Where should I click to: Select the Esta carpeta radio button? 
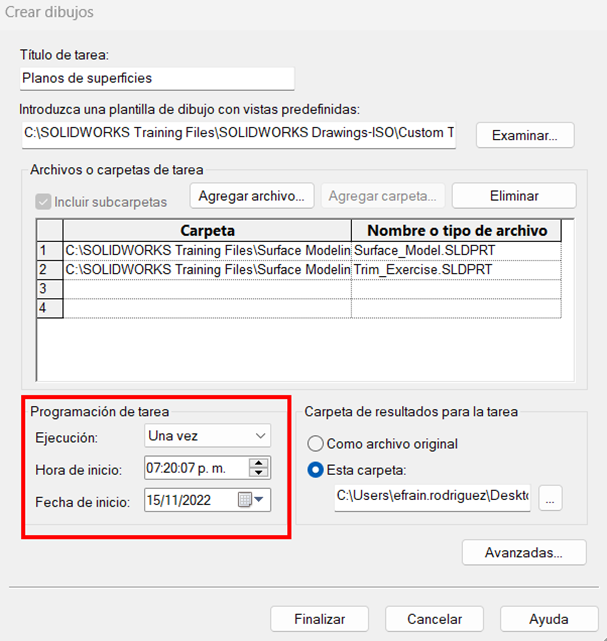[315, 470]
